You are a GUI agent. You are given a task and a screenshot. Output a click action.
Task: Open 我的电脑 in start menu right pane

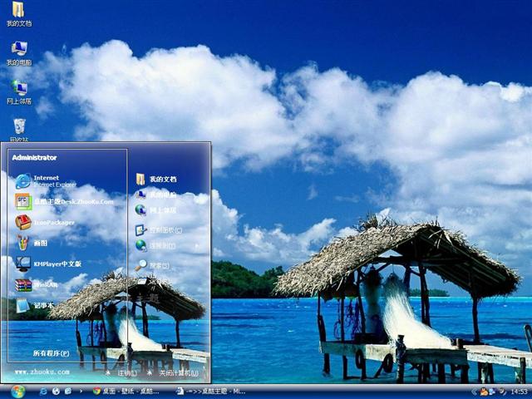156,195
